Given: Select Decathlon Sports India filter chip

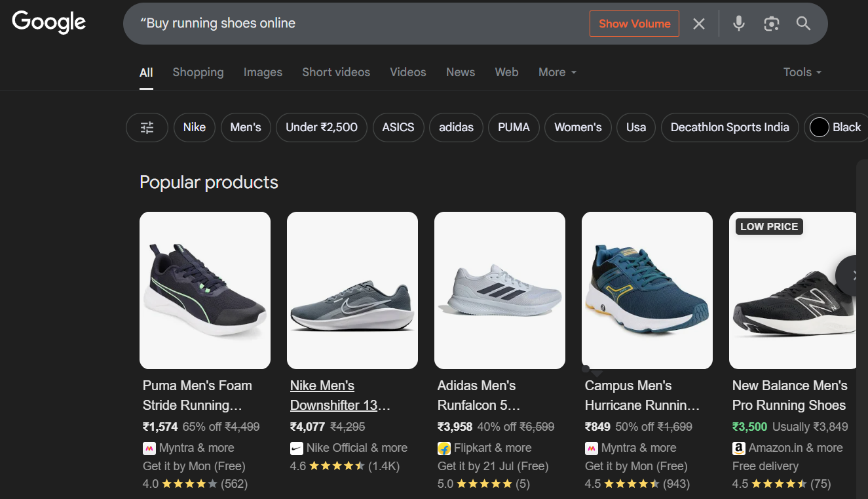Looking at the screenshot, I should tap(730, 127).
